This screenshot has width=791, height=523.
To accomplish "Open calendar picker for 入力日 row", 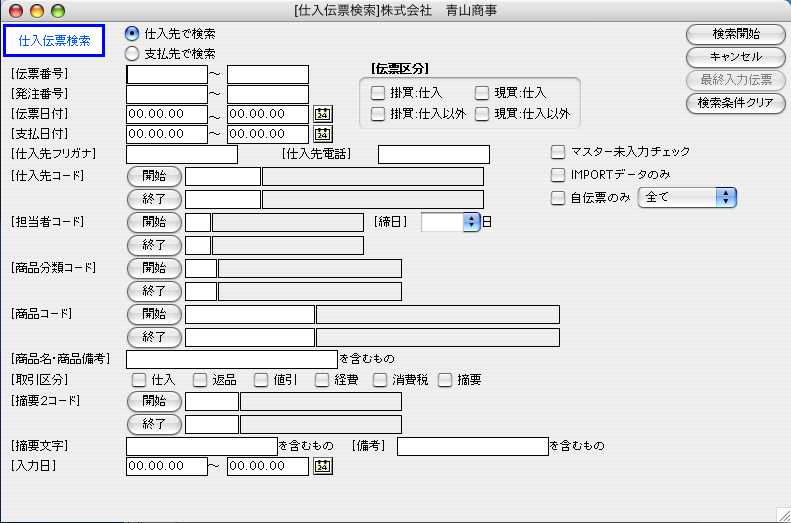I will [322, 465].
